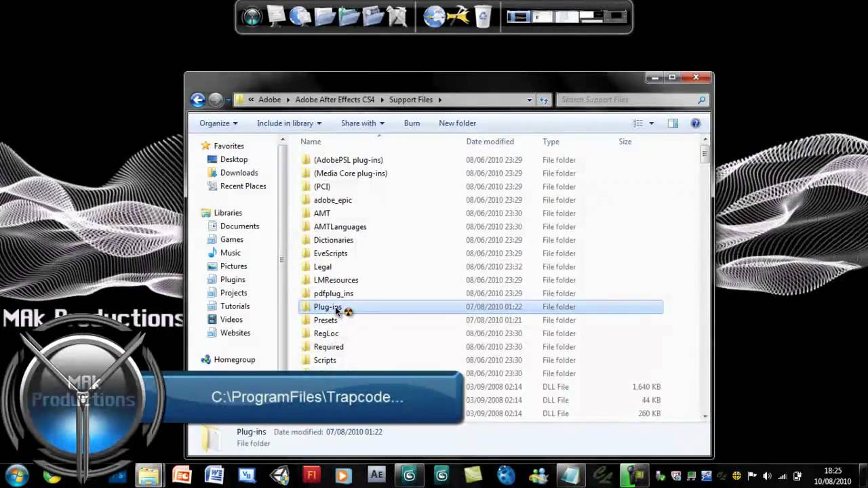Click the Adobe After Effects CS4 breadcrumb
The width and height of the screenshot is (868, 488).
335,100
